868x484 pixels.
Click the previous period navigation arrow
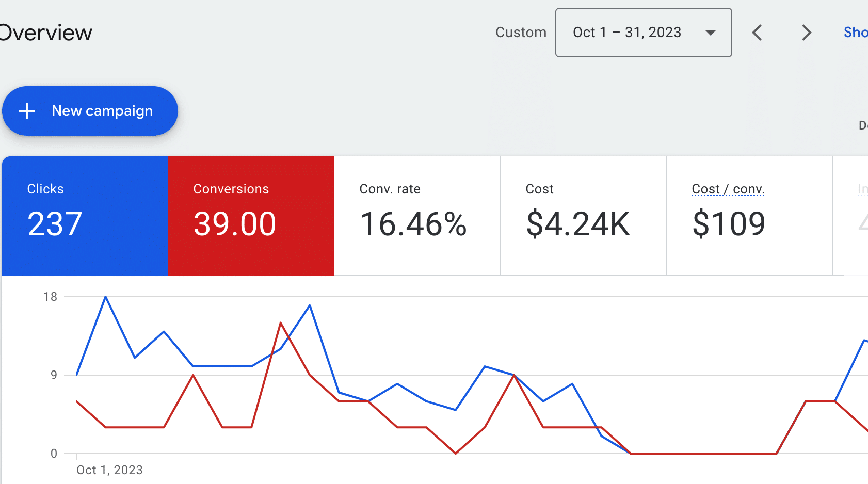point(757,33)
